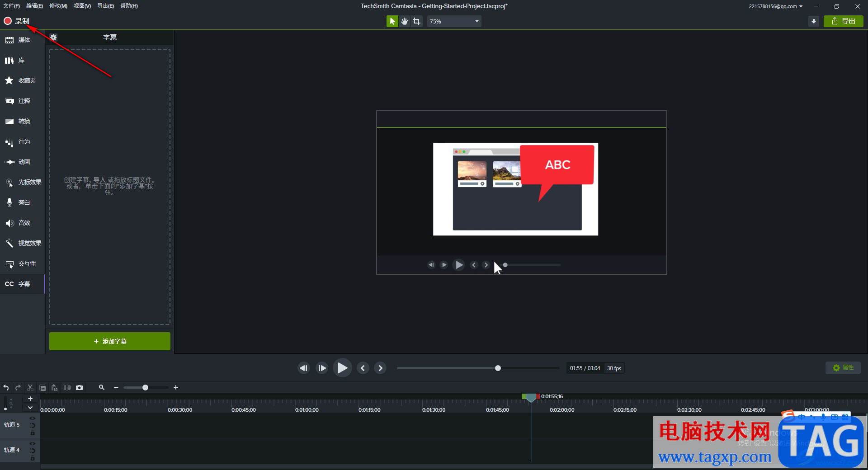This screenshot has width=868, height=470.
Task: Jump to previous marker with left chevron
Action: 363,368
